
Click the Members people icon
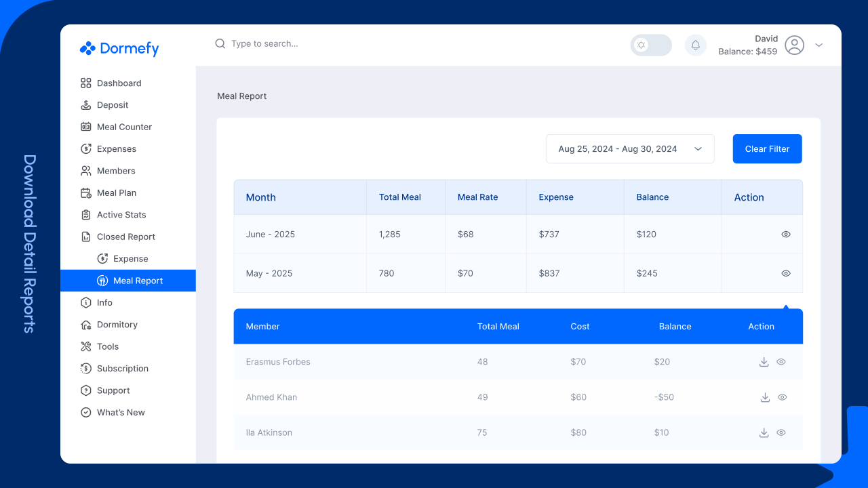[85, 171]
